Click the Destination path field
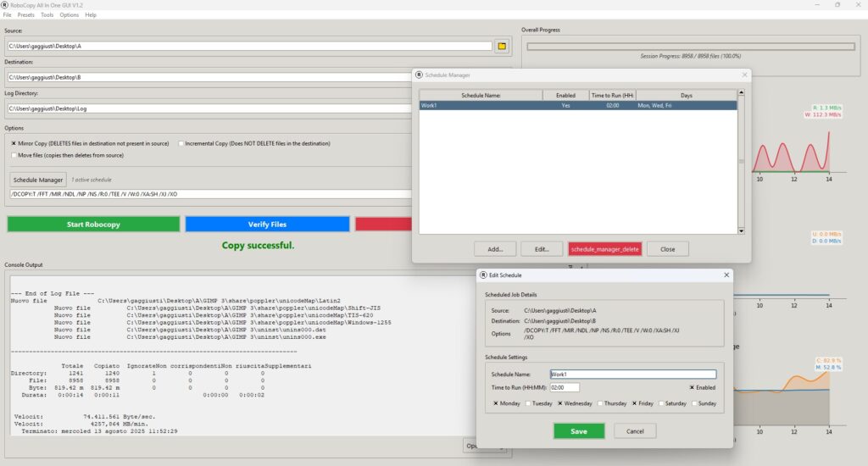868x466 pixels. click(209, 77)
